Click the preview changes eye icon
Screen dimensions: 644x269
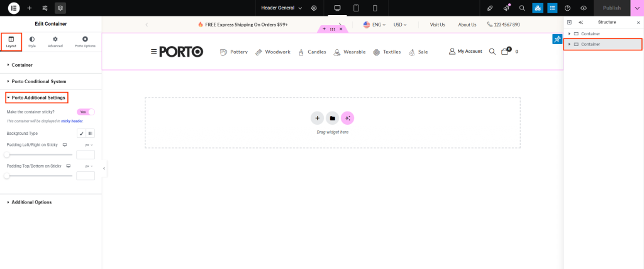tap(584, 8)
